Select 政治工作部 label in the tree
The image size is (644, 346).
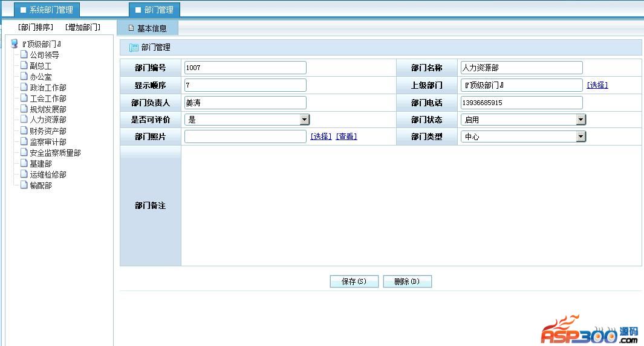pos(48,88)
